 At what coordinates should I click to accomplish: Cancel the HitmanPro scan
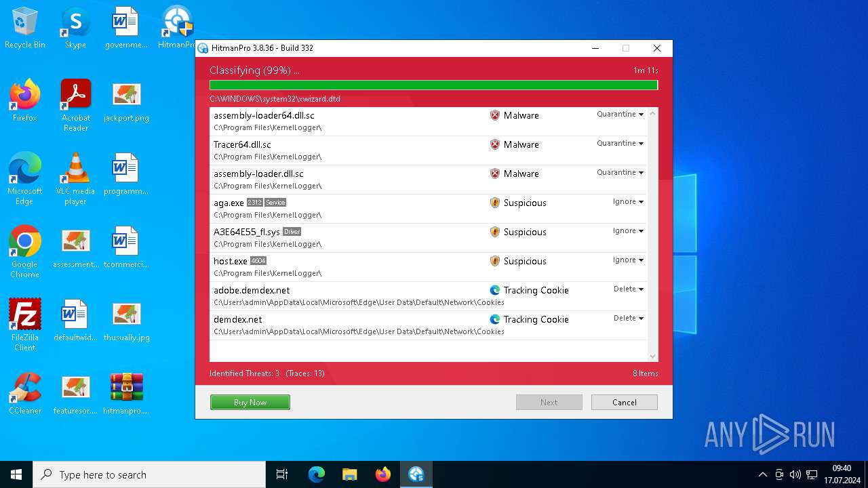pyautogui.click(x=625, y=403)
